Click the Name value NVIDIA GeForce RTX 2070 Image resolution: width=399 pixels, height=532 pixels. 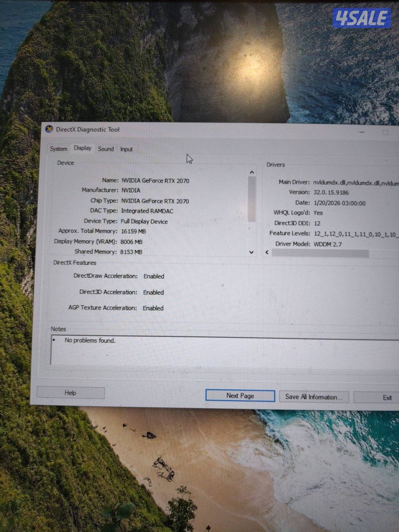point(155,181)
